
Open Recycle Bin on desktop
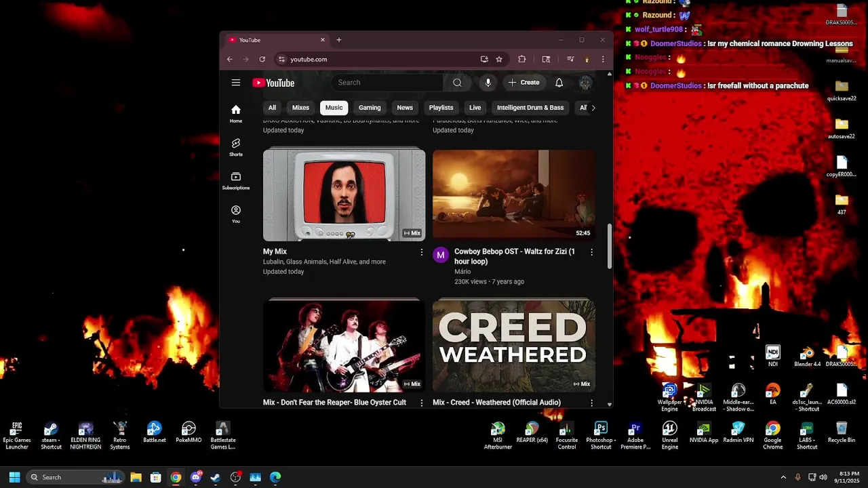[842, 432]
